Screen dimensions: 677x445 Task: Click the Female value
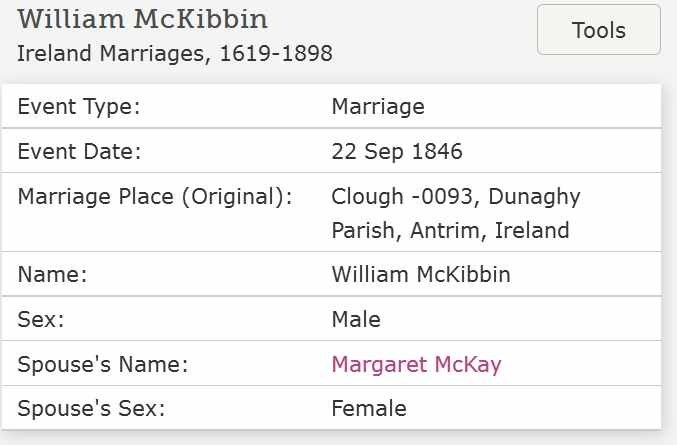[369, 408]
